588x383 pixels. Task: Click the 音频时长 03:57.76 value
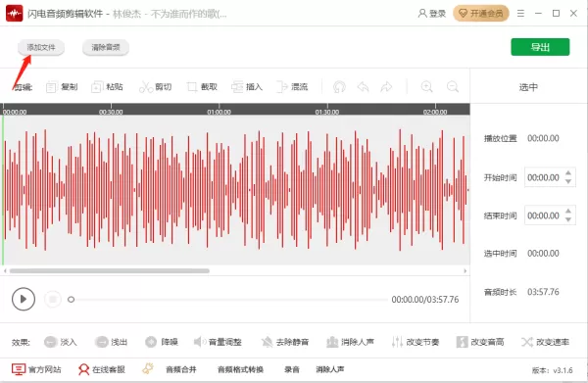pyautogui.click(x=543, y=292)
